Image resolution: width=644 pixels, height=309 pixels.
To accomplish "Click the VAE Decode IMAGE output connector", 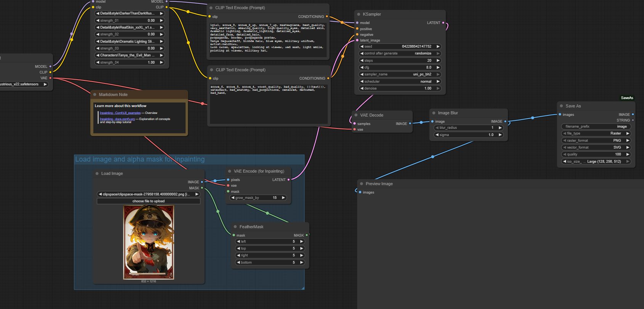I will tap(410, 123).
